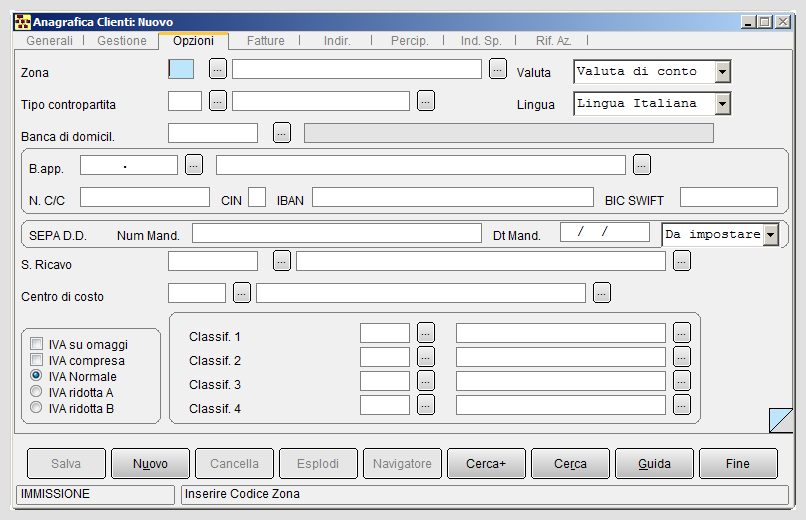This screenshot has height=520, width=806.
Task: Expand the Valuta di conto dropdown
Action: click(722, 72)
